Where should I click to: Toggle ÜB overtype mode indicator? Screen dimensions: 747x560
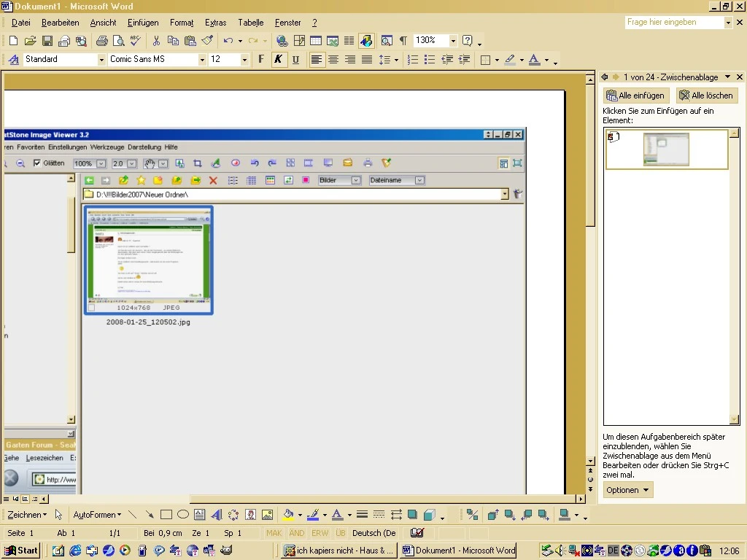[x=340, y=533]
